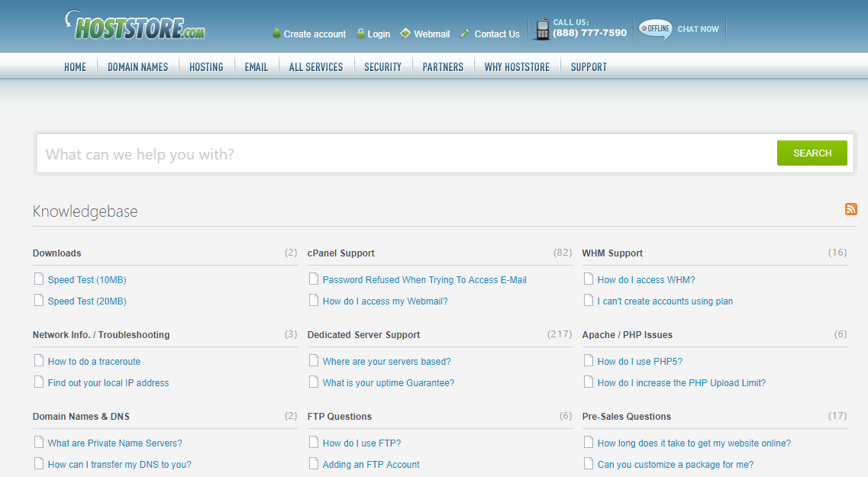Image resolution: width=868 pixels, height=477 pixels.
Task: Open the WHM Support category heading
Action: [x=612, y=253]
